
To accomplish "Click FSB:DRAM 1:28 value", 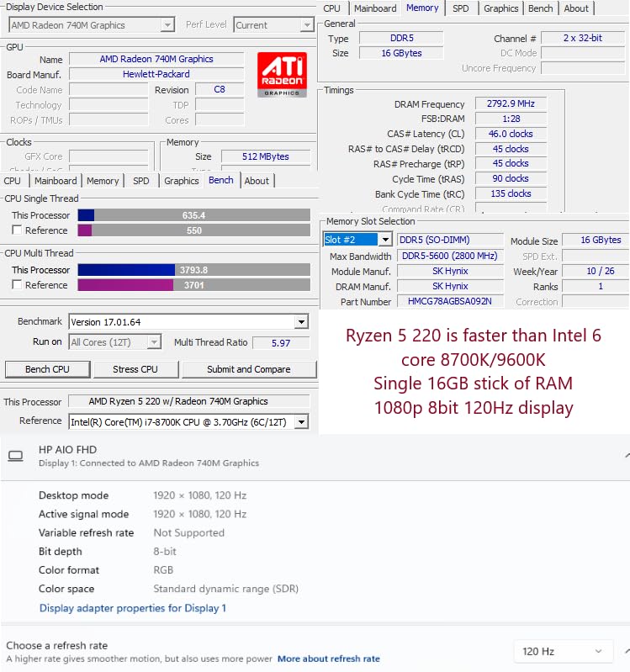I will 511,119.
